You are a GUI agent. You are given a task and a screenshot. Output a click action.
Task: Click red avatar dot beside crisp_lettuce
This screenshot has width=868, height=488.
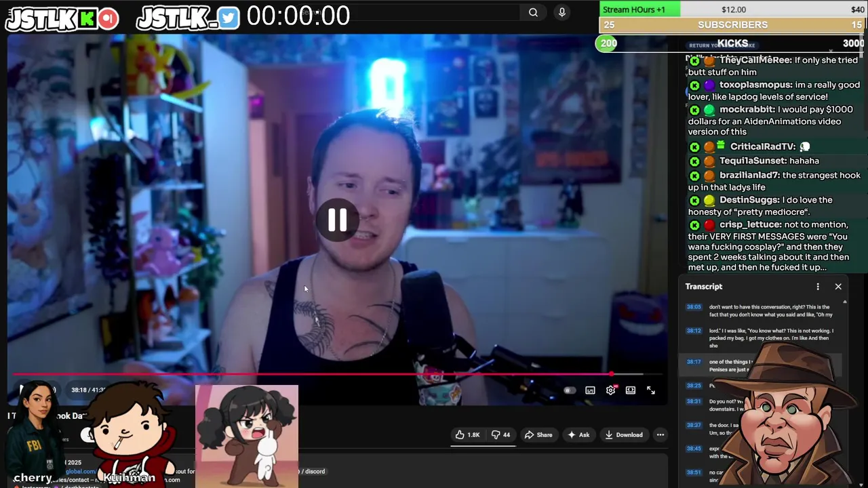tap(709, 225)
